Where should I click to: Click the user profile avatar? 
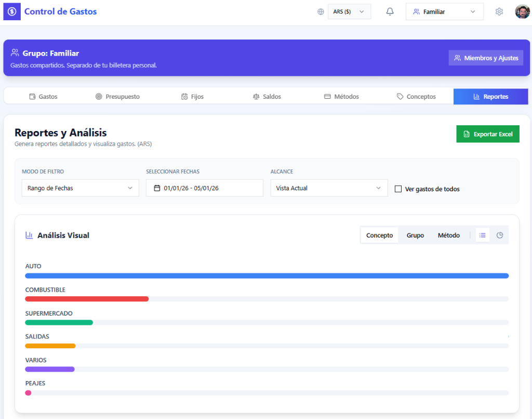[522, 11]
